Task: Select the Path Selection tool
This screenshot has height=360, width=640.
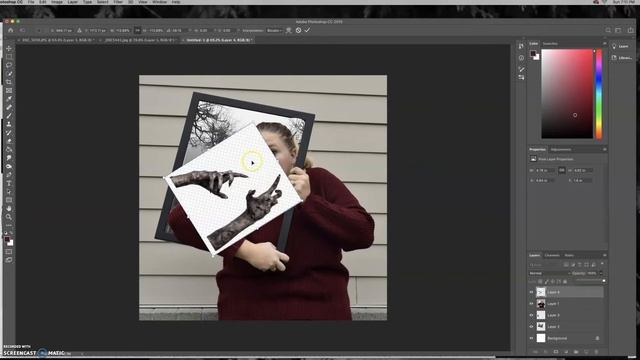Action: coord(9,191)
